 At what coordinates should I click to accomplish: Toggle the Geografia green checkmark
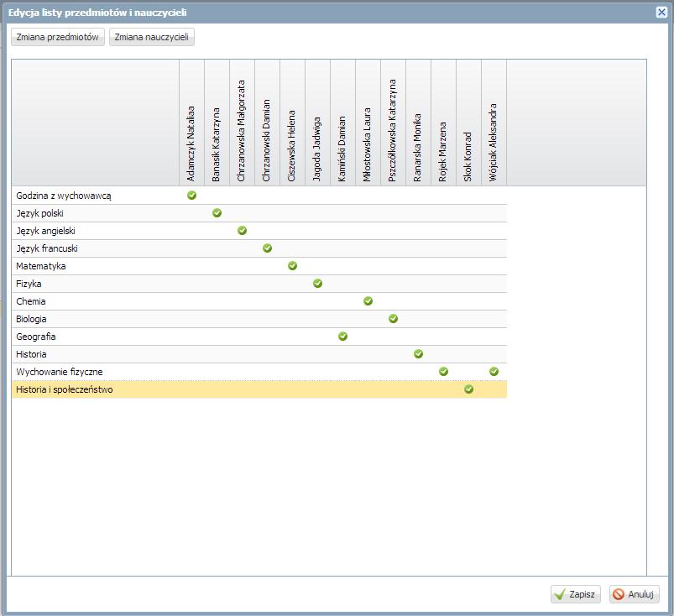click(x=342, y=337)
